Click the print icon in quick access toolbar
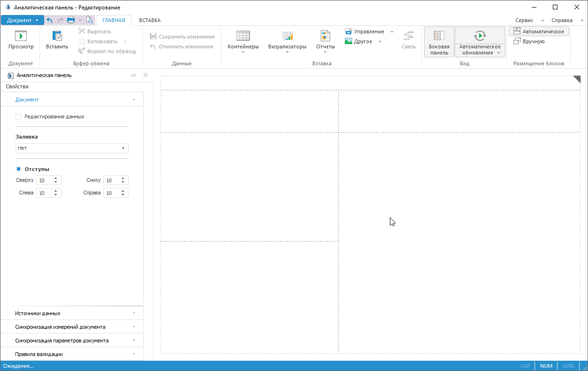The height and width of the screenshot is (371, 588). [x=71, y=20]
